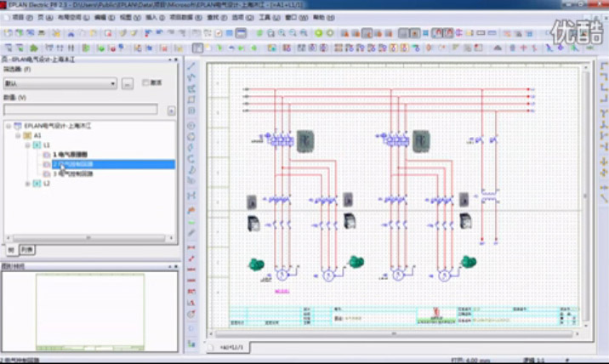The height and width of the screenshot is (364, 609).
Task: Enable the 激活 checkbox
Action: pyautogui.click(x=145, y=82)
